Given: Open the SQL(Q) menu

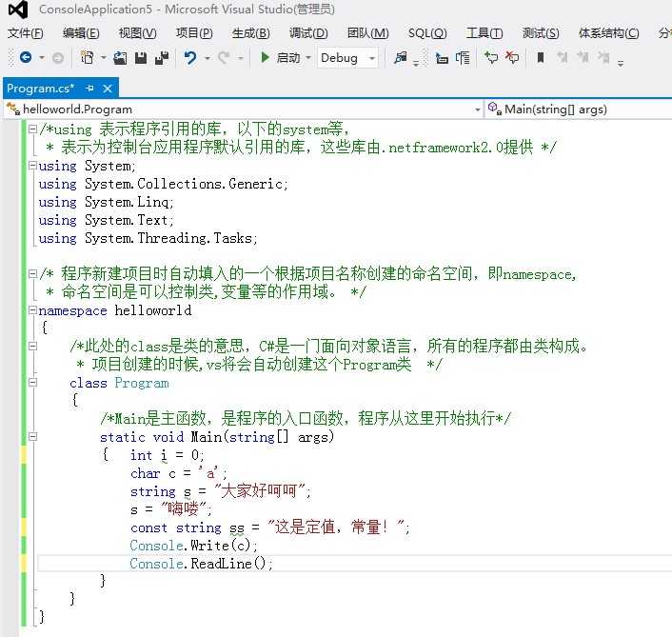Looking at the screenshot, I should coord(427,33).
